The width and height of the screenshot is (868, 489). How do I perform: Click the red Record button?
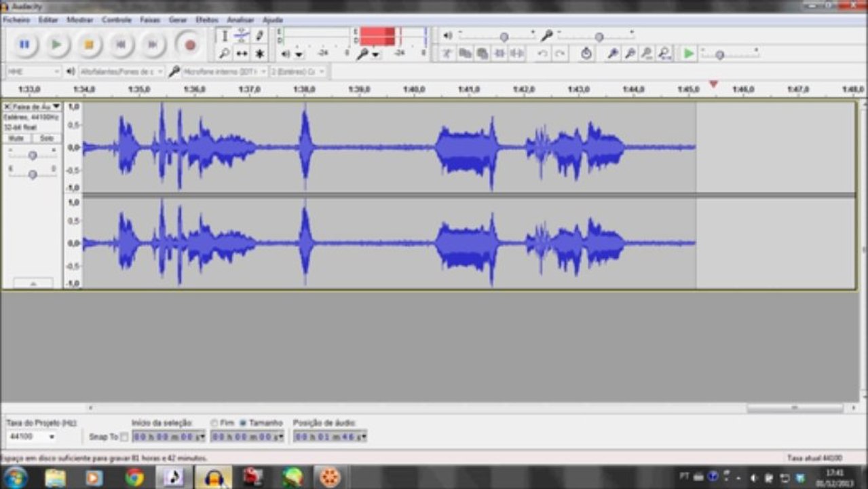190,45
